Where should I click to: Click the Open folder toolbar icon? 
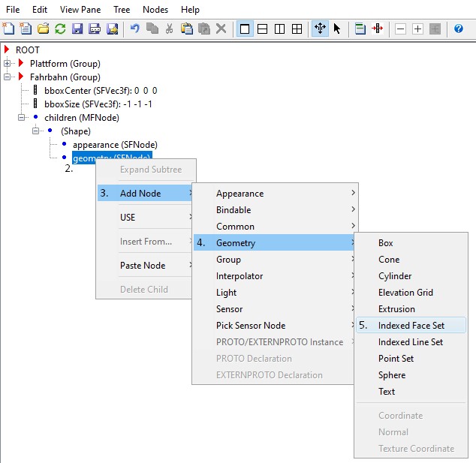click(43, 29)
